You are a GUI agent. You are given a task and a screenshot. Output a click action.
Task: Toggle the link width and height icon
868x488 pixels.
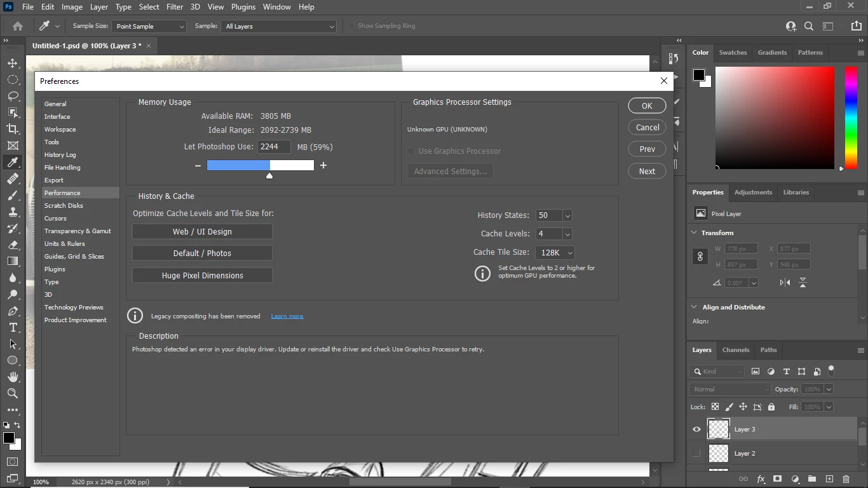(x=700, y=257)
